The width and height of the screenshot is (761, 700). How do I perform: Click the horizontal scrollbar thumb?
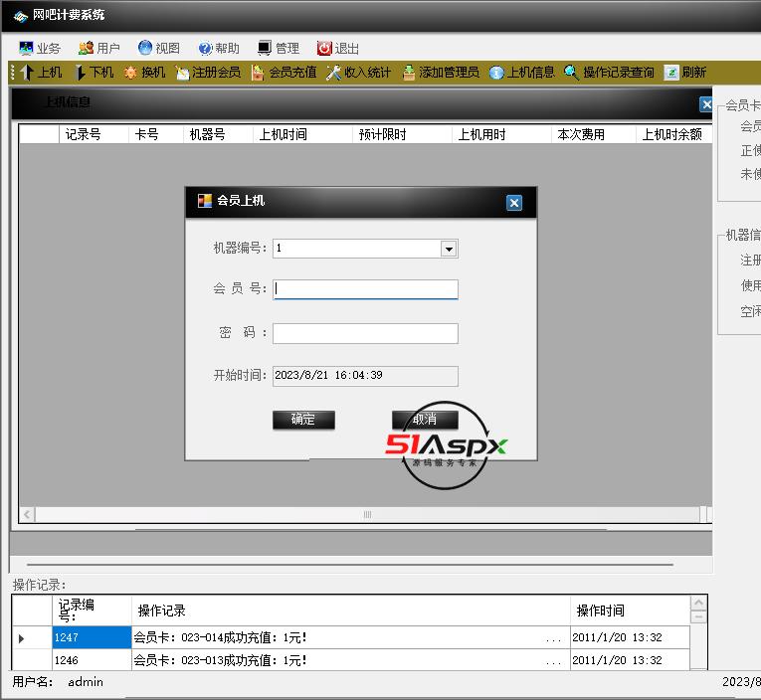click(x=367, y=515)
